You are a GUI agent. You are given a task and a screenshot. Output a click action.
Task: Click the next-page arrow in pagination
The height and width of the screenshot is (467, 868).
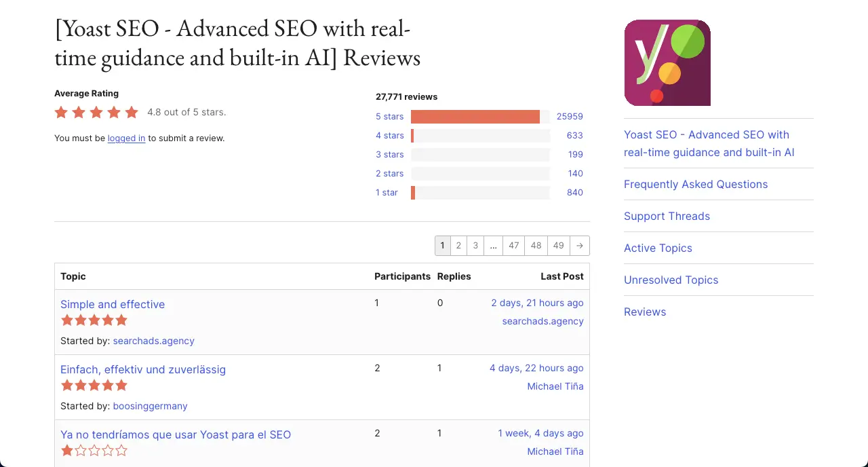[580, 245]
